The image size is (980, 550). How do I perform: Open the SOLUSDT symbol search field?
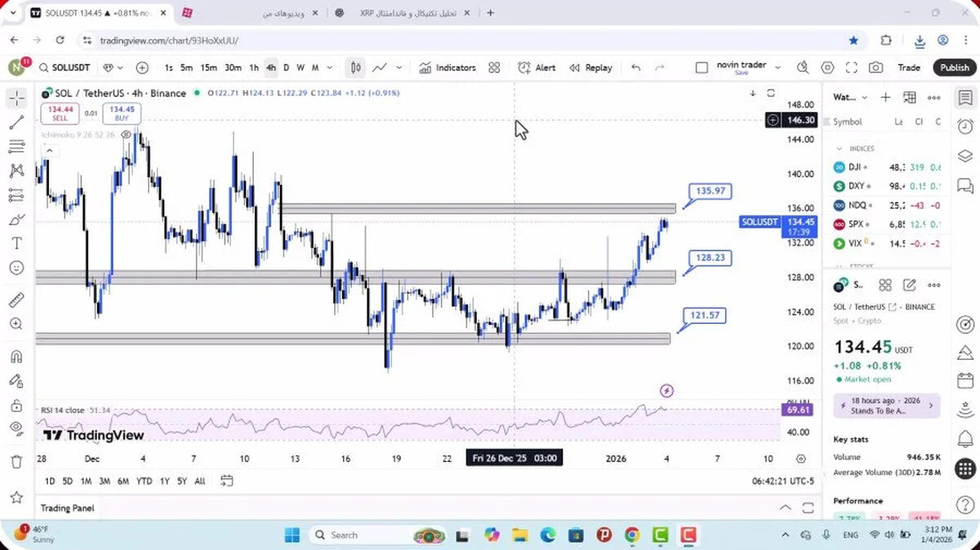tap(63, 68)
